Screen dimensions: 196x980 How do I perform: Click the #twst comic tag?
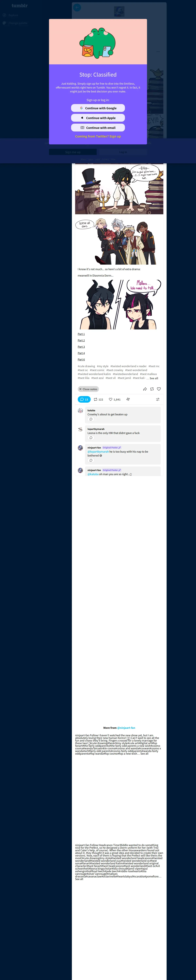click(97, 370)
